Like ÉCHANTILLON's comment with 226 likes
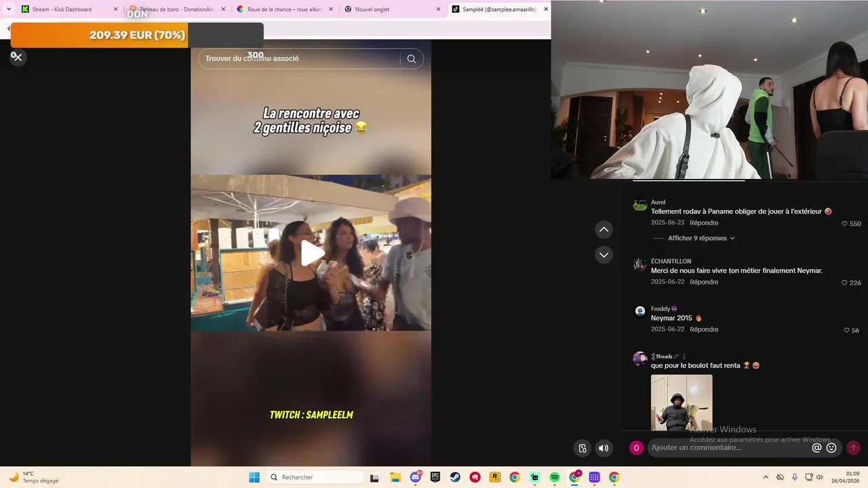The height and width of the screenshot is (488, 868). pos(844,283)
